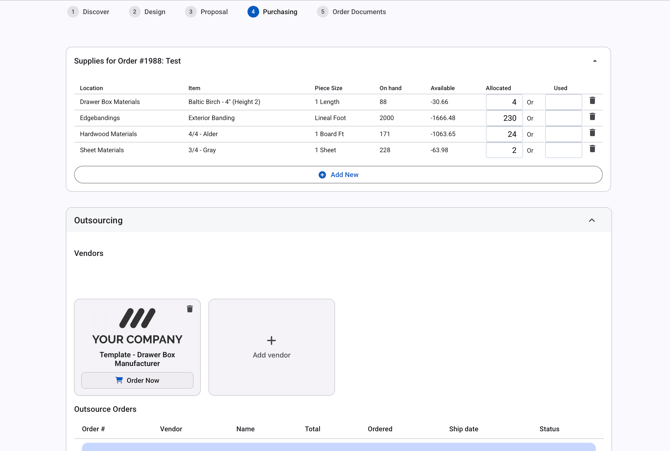Screen dimensions: 670x451
Task: Click Add New supply button
Action: [x=338, y=175]
